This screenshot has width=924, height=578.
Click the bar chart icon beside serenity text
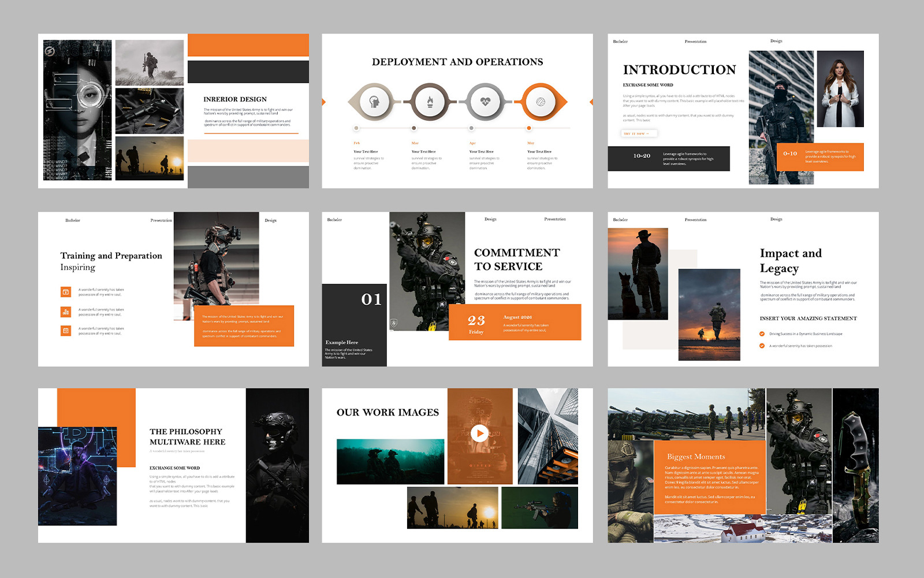click(x=65, y=311)
